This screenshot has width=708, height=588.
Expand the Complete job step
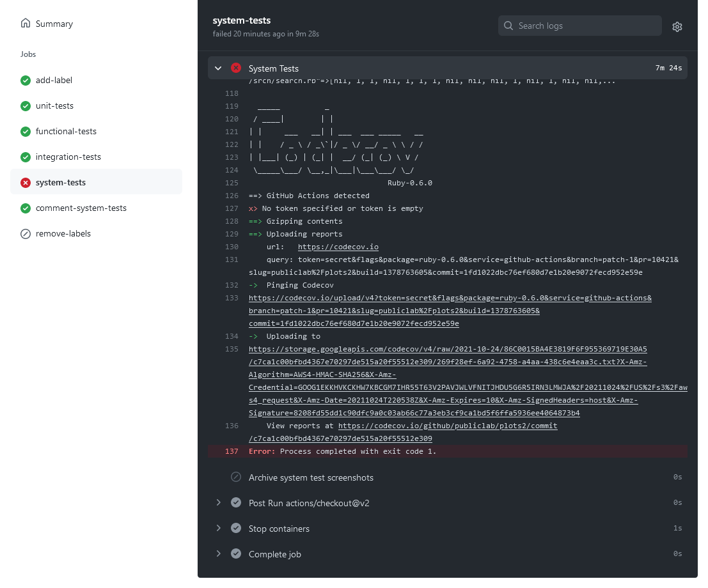click(218, 553)
